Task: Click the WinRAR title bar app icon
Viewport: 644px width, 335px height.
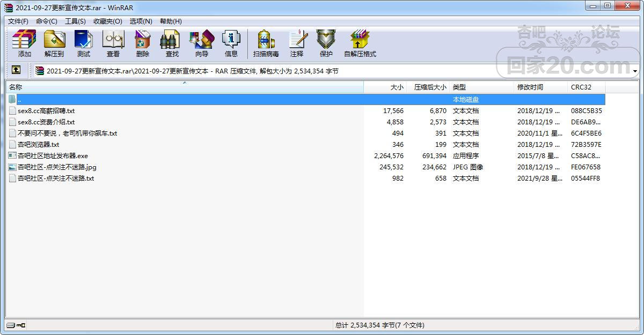Action: [9, 8]
